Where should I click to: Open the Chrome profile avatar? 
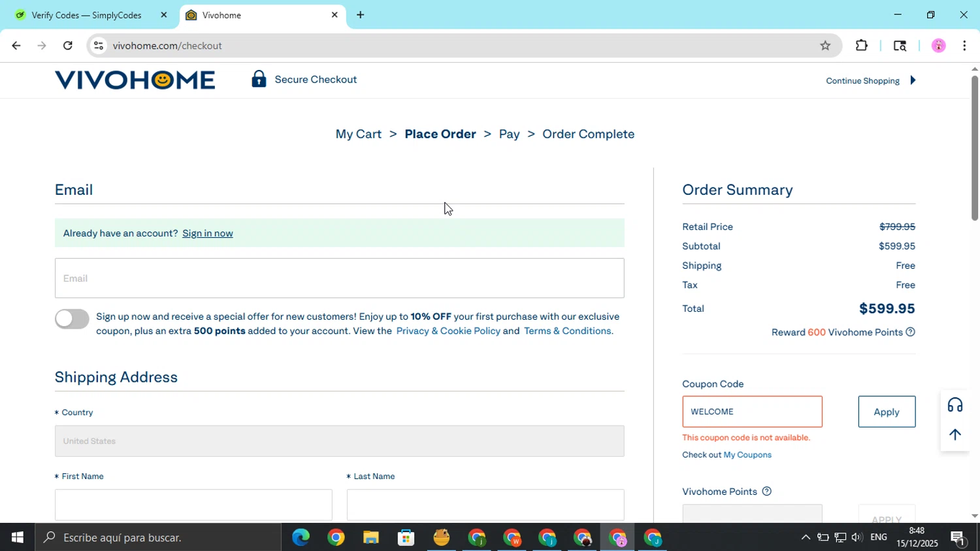[939, 46]
